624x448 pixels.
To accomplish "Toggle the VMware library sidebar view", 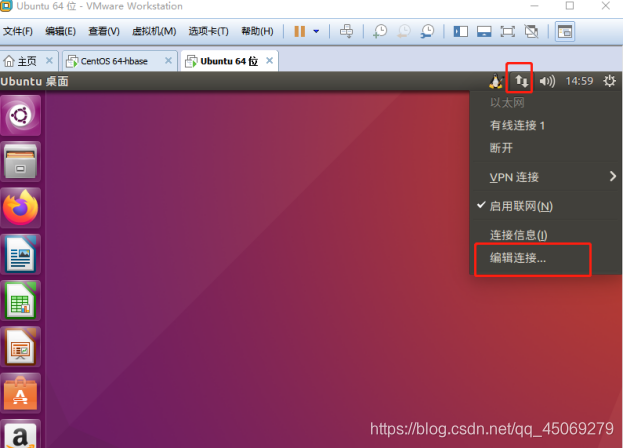I will click(x=460, y=31).
